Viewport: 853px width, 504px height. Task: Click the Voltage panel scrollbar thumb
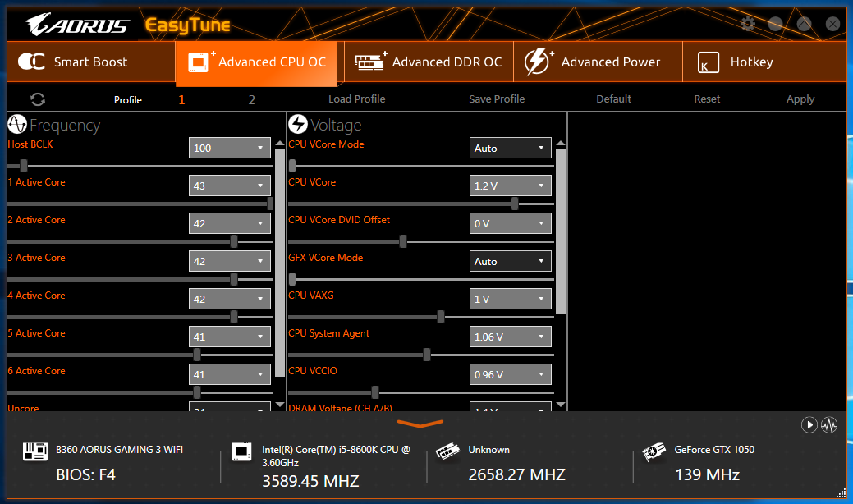coord(561,232)
